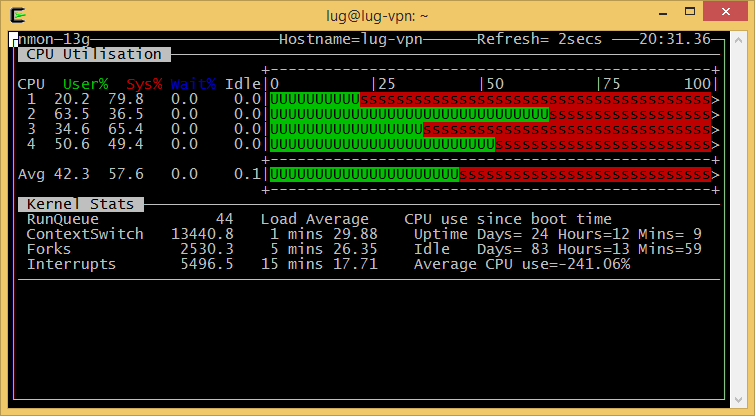The height and width of the screenshot is (416, 755).
Task: Click the ContextSwitch value 13440.8
Action: tap(202, 234)
